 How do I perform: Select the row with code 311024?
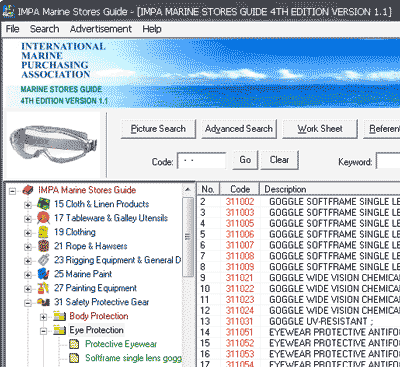pyautogui.click(x=299, y=311)
